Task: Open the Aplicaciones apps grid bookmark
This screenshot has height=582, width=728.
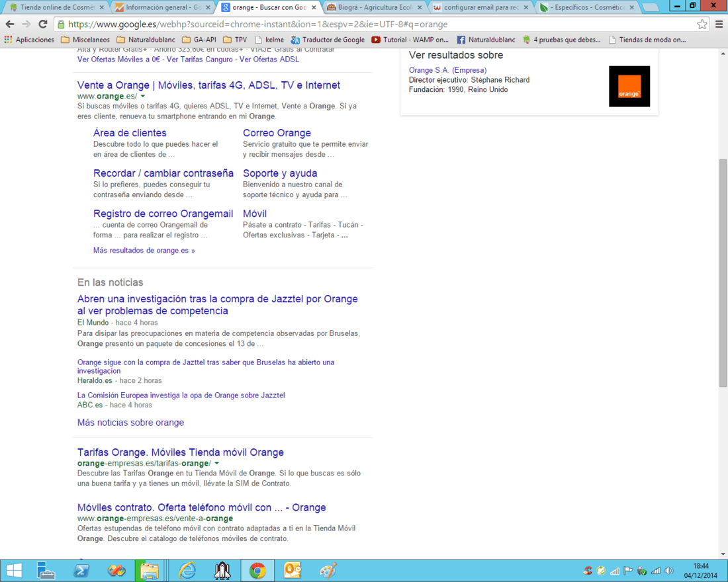Action: coord(28,40)
